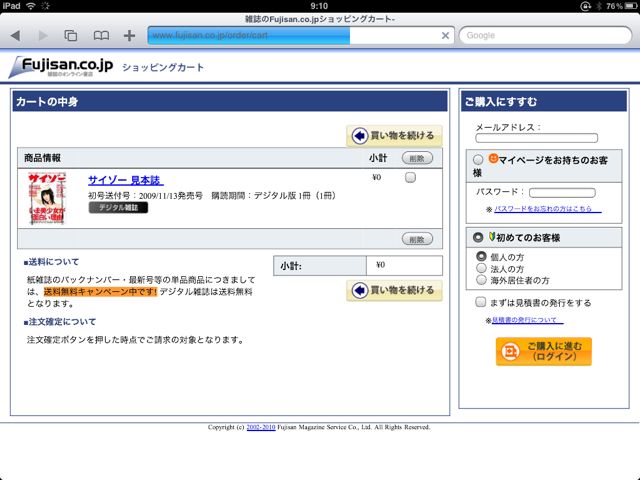Check the サイゾー item delete checkbox
The height and width of the screenshot is (480, 640).
click(x=410, y=177)
